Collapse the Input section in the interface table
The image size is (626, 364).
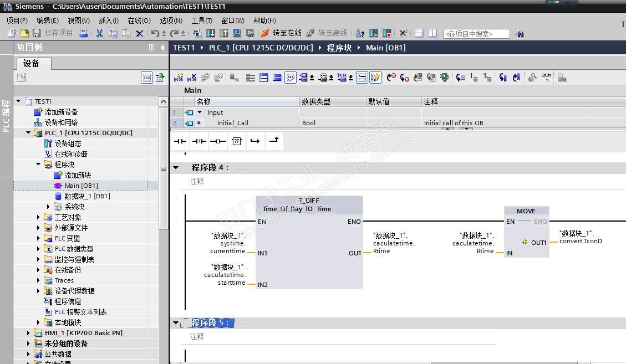(200, 112)
